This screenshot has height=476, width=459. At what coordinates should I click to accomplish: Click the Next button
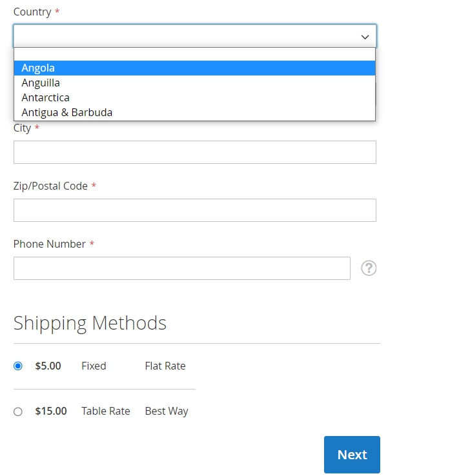352,455
